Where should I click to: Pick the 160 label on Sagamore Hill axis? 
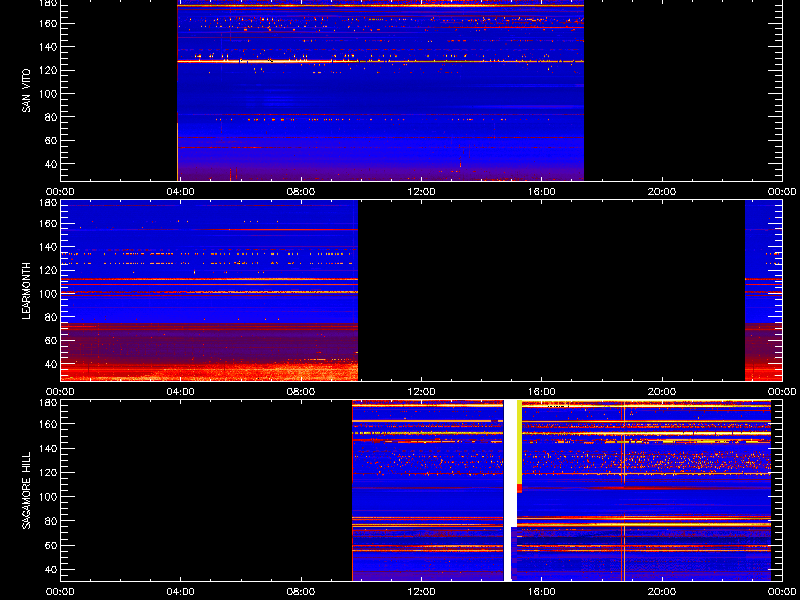(48, 424)
